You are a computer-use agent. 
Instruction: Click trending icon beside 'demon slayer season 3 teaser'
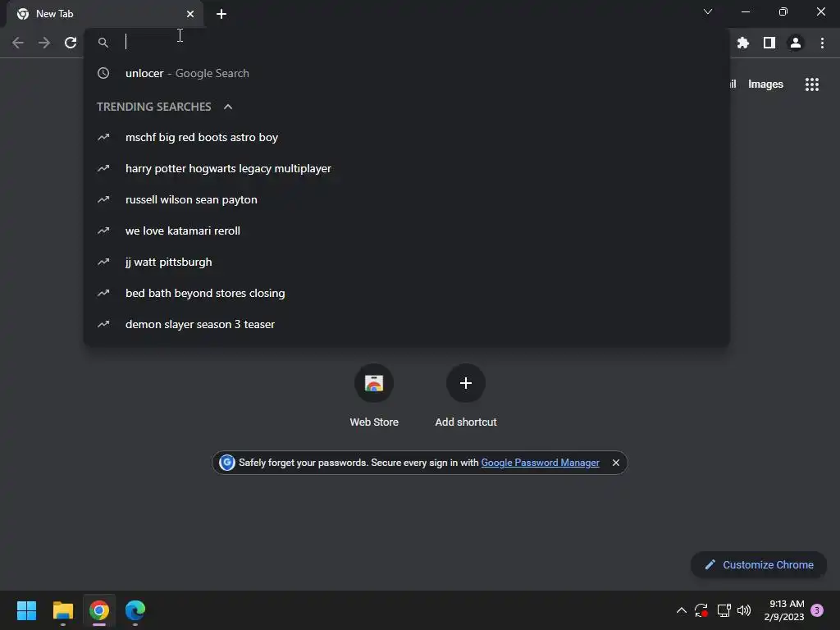pyautogui.click(x=103, y=324)
